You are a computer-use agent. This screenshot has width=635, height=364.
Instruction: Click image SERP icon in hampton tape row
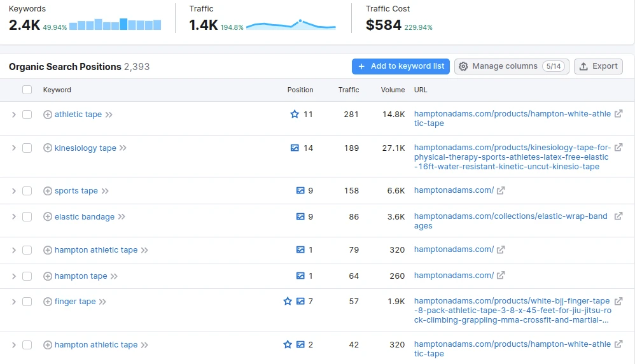point(300,276)
